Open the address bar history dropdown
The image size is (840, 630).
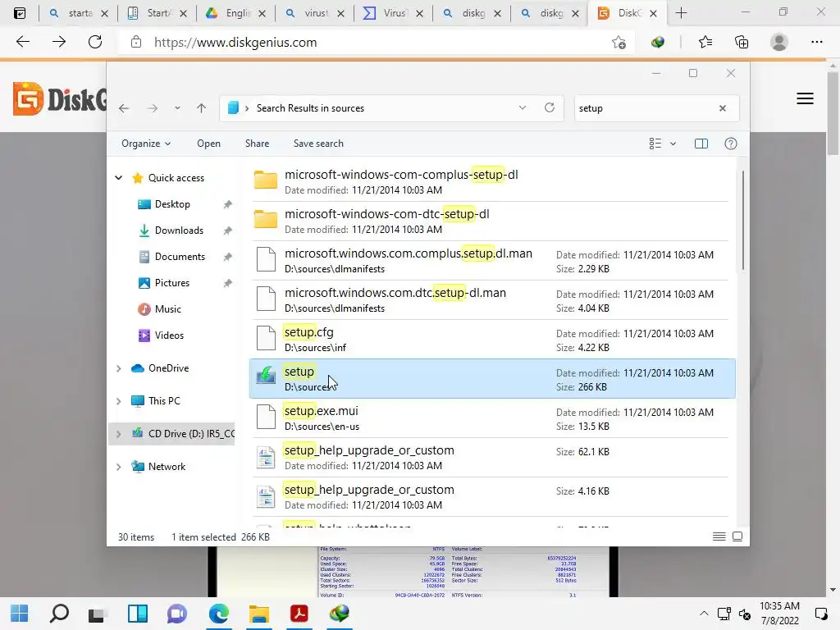[x=523, y=107]
